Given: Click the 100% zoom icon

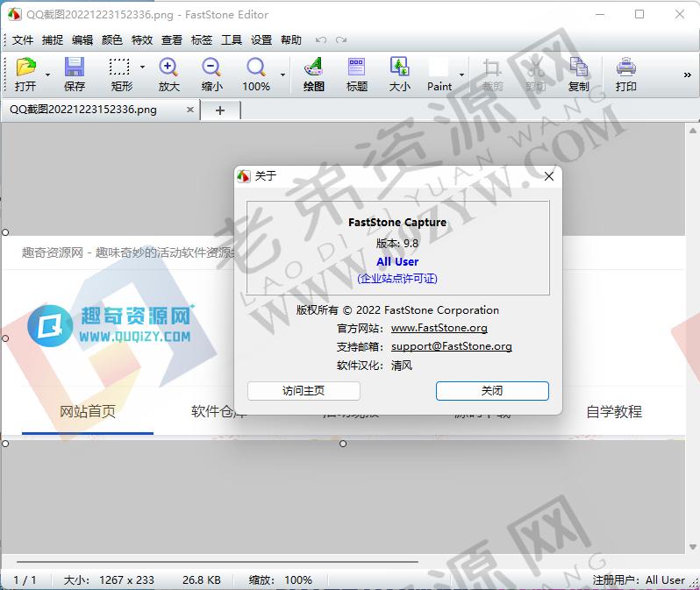Looking at the screenshot, I should (x=256, y=67).
